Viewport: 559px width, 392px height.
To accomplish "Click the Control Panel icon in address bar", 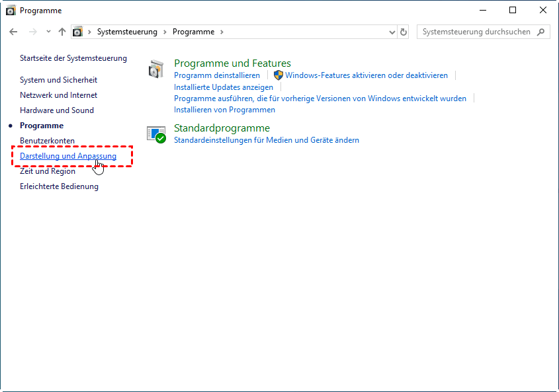I will point(77,32).
